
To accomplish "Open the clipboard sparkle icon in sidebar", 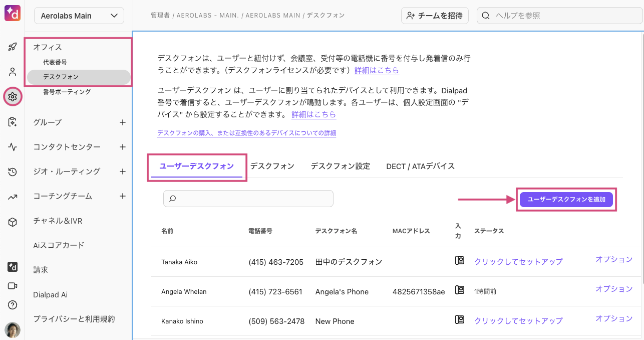I will (13, 122).
